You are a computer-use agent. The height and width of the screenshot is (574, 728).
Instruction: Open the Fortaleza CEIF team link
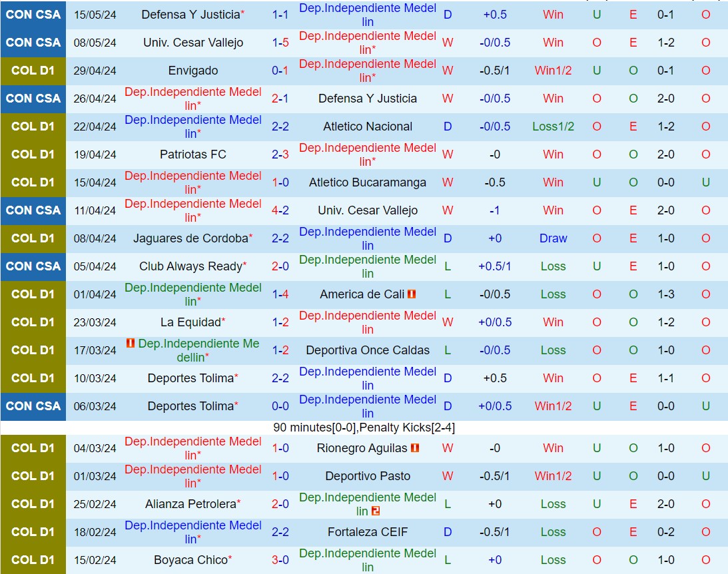click(x=368, y=532)
